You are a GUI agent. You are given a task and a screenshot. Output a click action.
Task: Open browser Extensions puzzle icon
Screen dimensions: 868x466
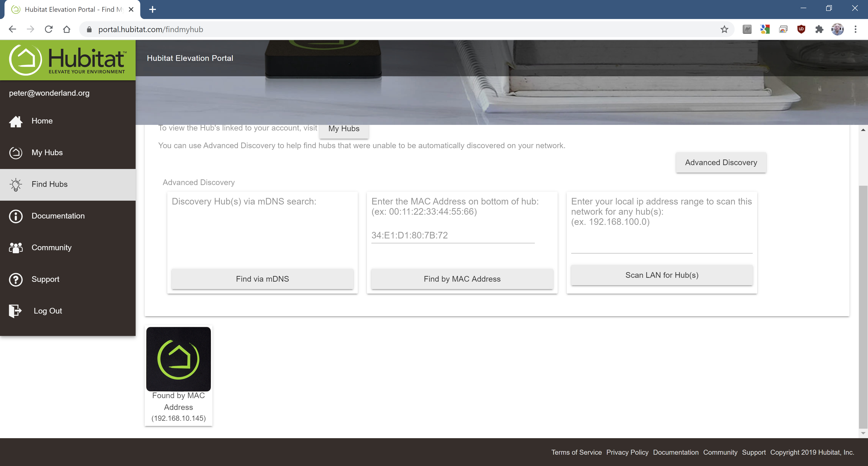click(x=819, y=29)
